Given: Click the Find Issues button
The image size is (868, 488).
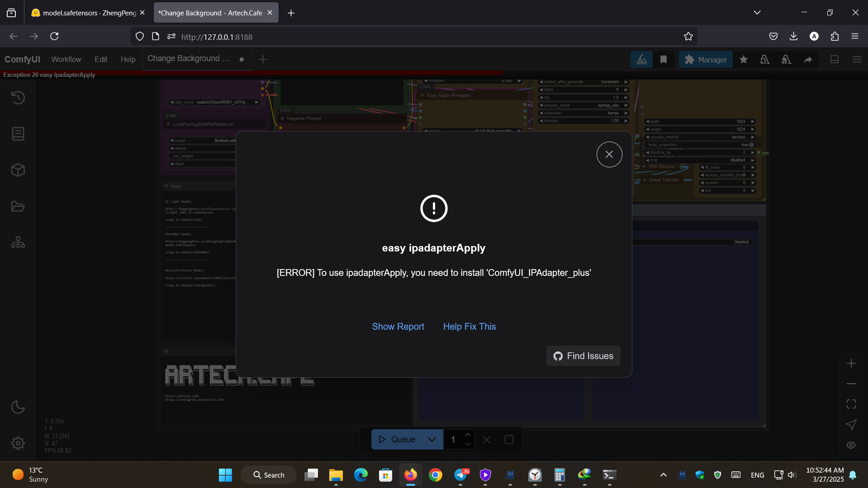Looking at the screenshot, I should pos(583,356).
